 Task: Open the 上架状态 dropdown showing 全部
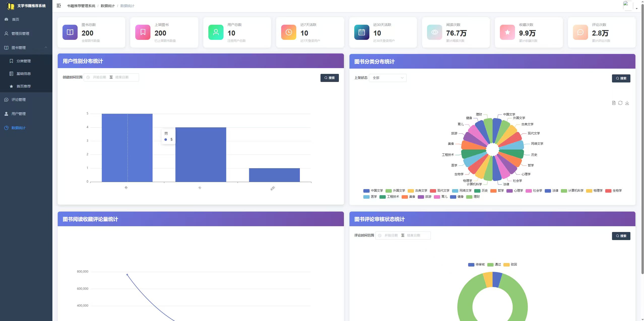click(388, 78)
